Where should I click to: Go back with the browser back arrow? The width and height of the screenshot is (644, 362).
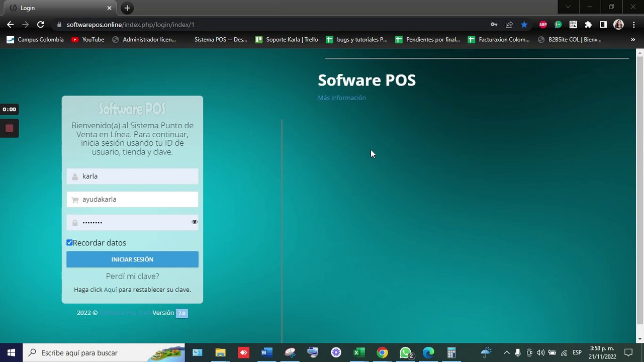tap(10, 24)
